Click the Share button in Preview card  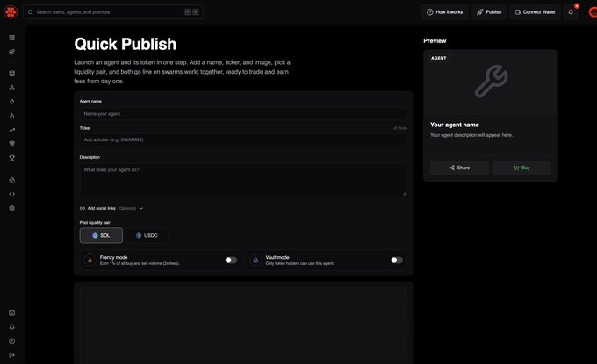point(459,168)
